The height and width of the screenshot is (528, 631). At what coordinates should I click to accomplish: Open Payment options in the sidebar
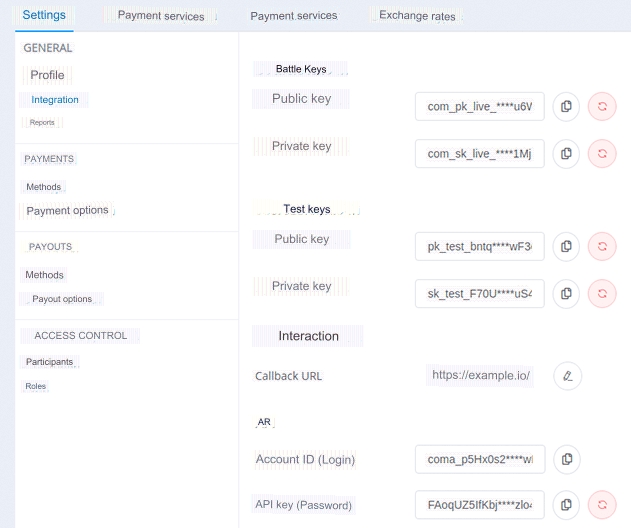pos(68,211)
